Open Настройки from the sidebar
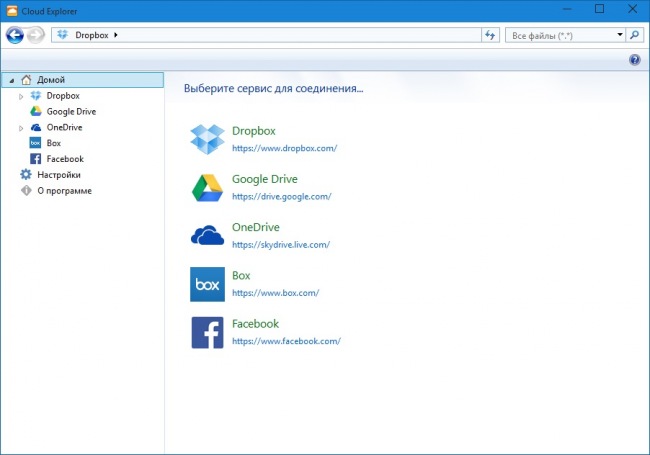Viewport: 650px width, 455px height. point(59,175)
